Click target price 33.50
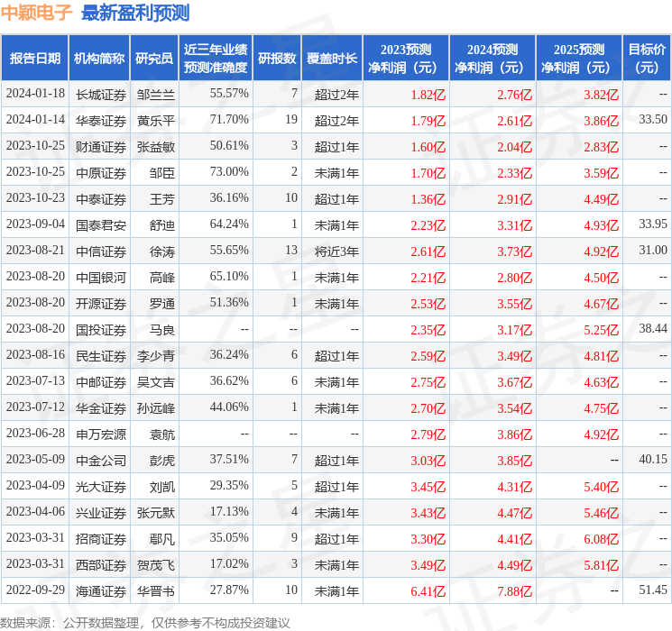Screen dimensions: 672x631 pyautogui.click(x=653, y=120)
